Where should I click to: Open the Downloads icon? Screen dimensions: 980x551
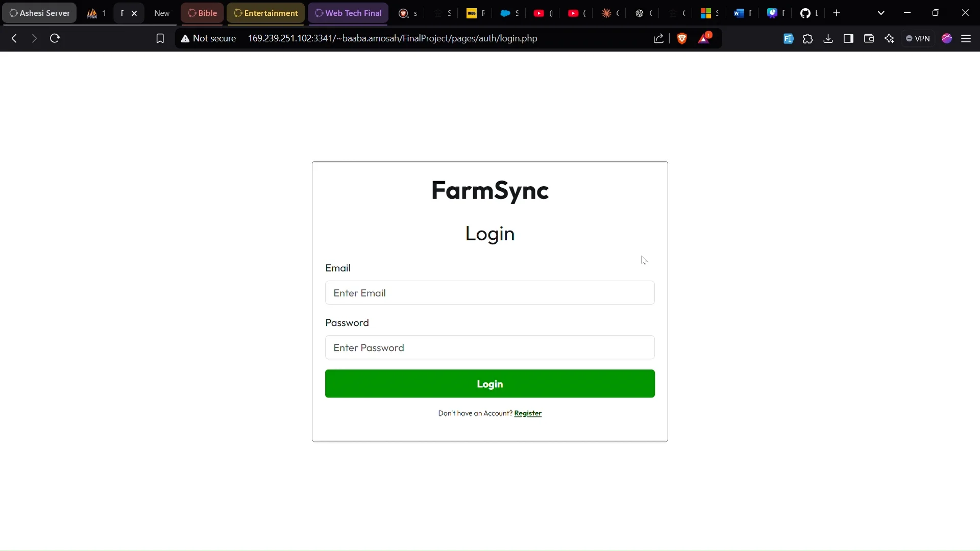click(x=828, y=38)
